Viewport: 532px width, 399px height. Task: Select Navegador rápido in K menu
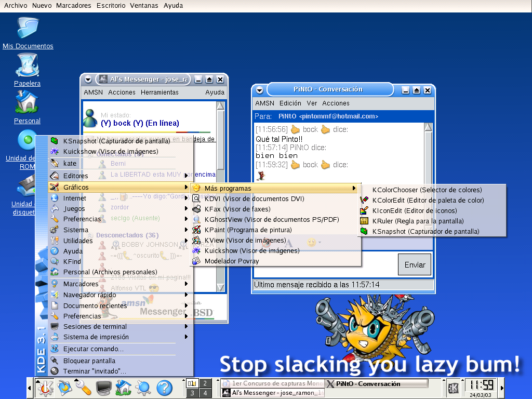121,295
